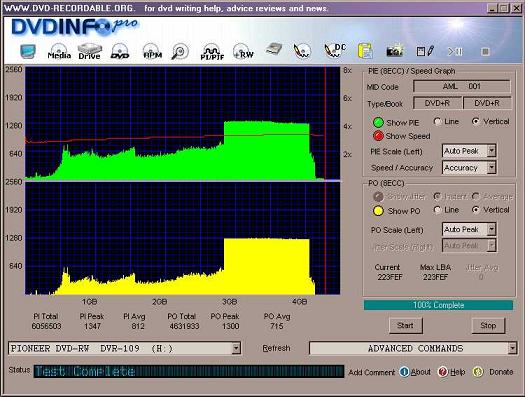Open the Drive info icon
525x397 pixels.
coord(89,51)
